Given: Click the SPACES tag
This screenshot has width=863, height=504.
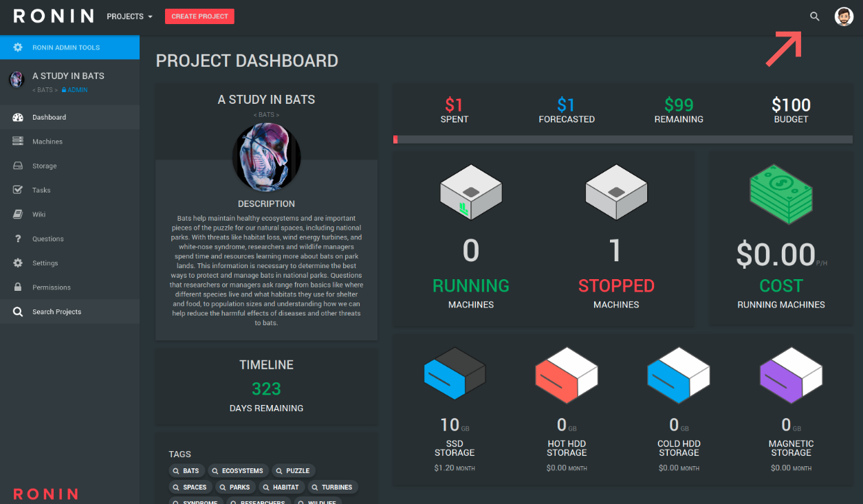Looking at the screenshot, I should [x=190, y=487].
